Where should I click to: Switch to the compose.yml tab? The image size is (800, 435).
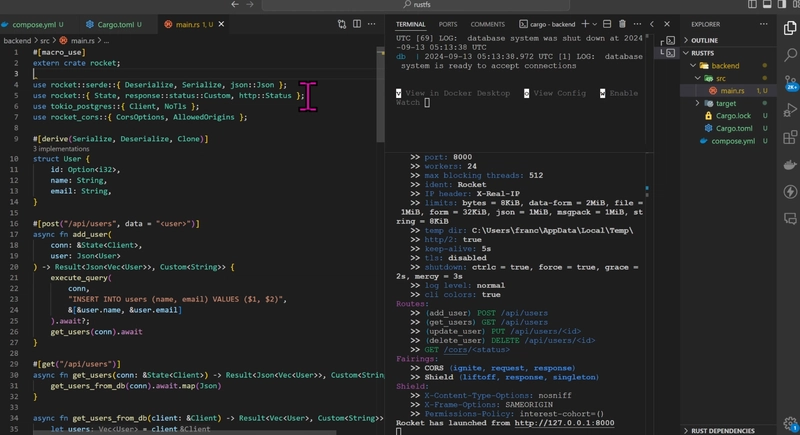(x=37, y=24)
